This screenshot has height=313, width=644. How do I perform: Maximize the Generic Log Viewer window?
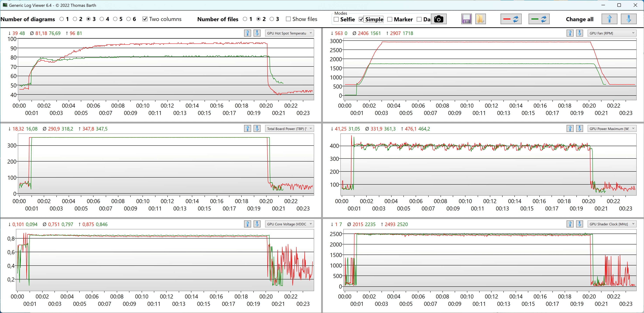[x=619, y=5]
